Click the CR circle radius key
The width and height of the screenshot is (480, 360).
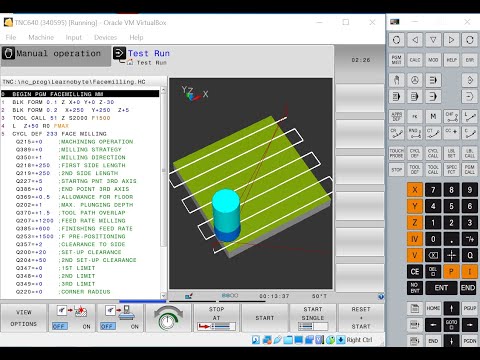[x=396, y=133]
